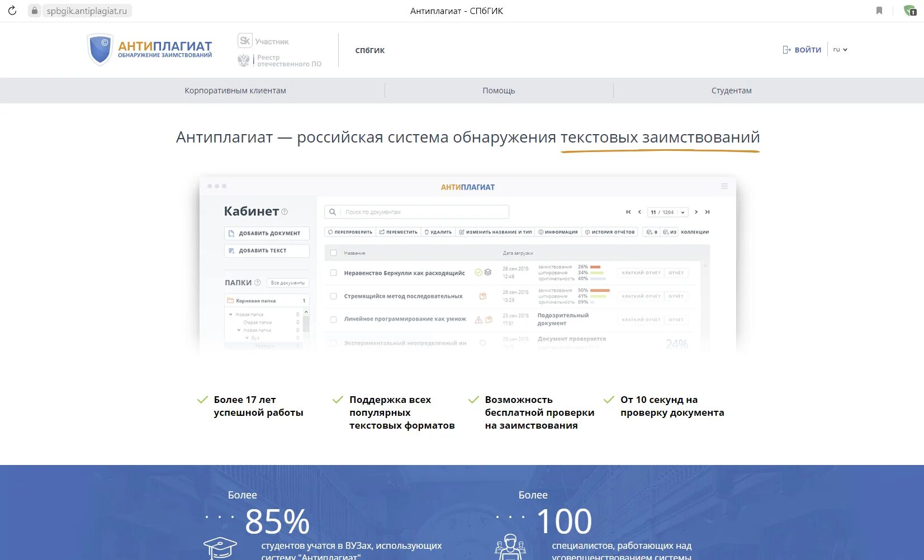
Task: Go to the previous page arrow in the pager
Action: [x=639, y=212]
